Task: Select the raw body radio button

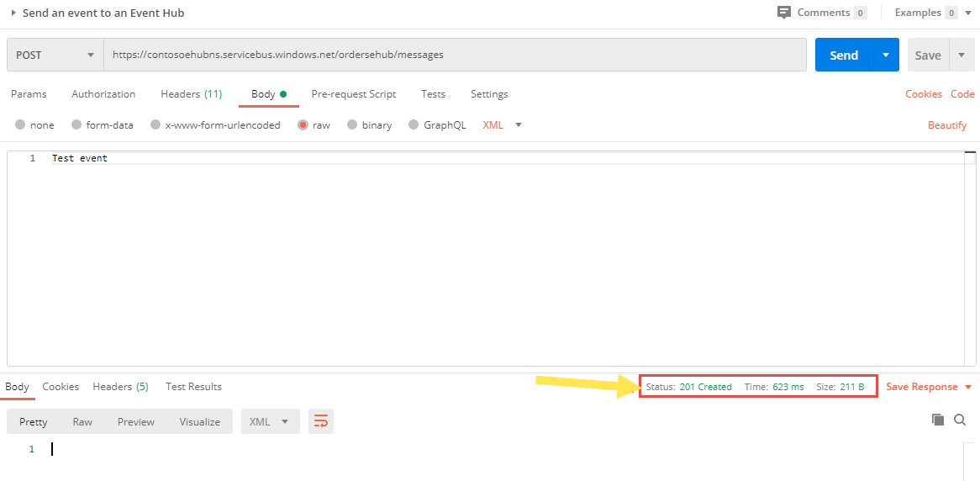Action: [303, 124]
